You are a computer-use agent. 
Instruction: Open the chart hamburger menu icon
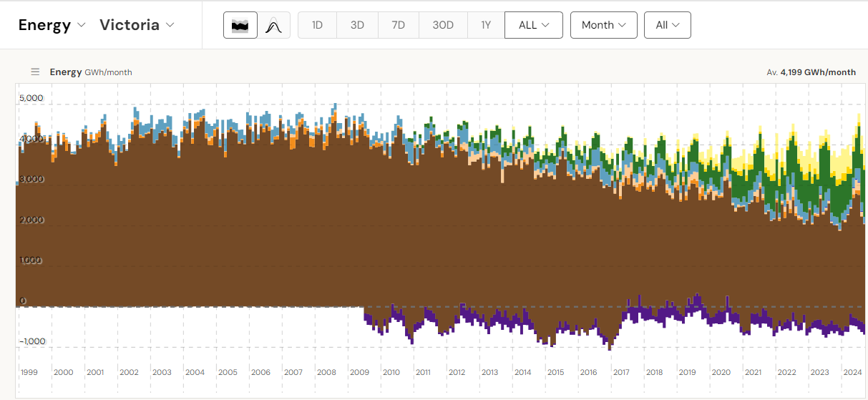pyautogui.click(x=35, y=72)
